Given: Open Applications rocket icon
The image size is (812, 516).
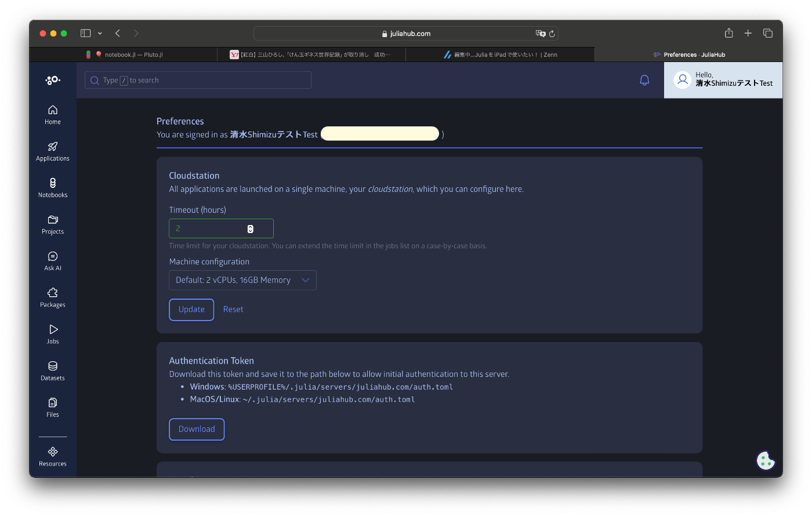Looking at the screenshot, I should click(53, 146).
